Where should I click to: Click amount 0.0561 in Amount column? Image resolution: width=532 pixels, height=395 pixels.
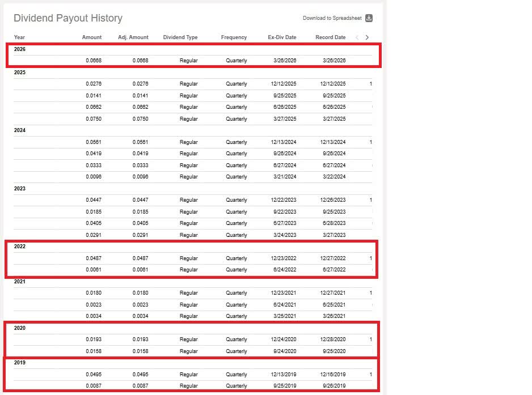click(x=94, y=142)
